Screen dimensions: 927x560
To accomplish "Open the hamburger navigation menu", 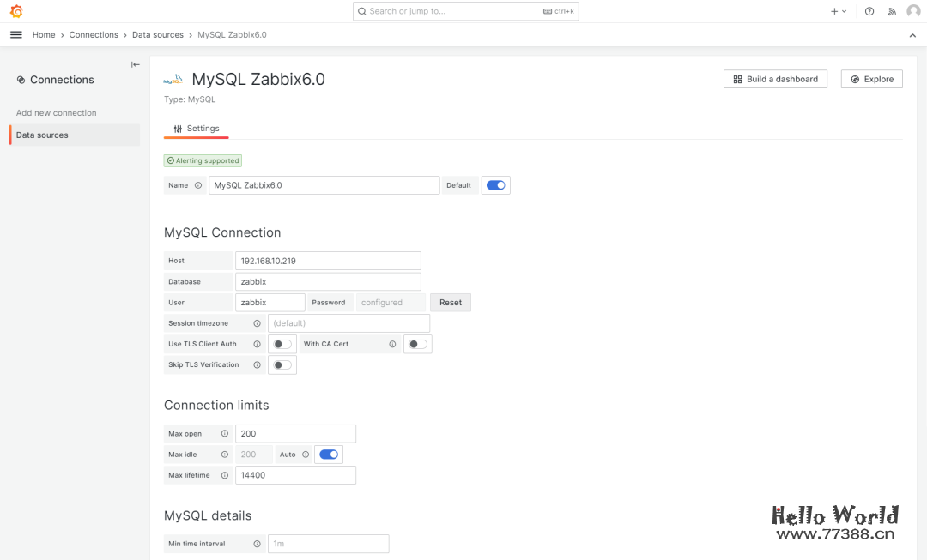I will (15, 34).
